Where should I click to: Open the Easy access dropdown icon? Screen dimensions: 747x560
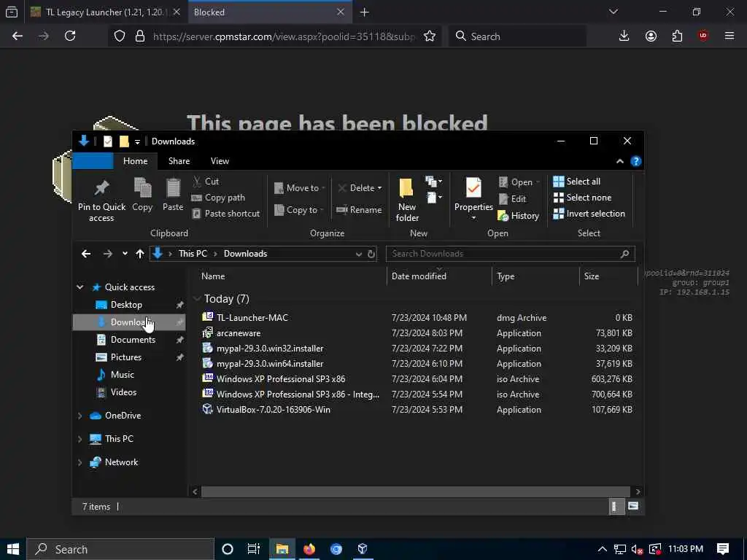click(x=433, y=198)
